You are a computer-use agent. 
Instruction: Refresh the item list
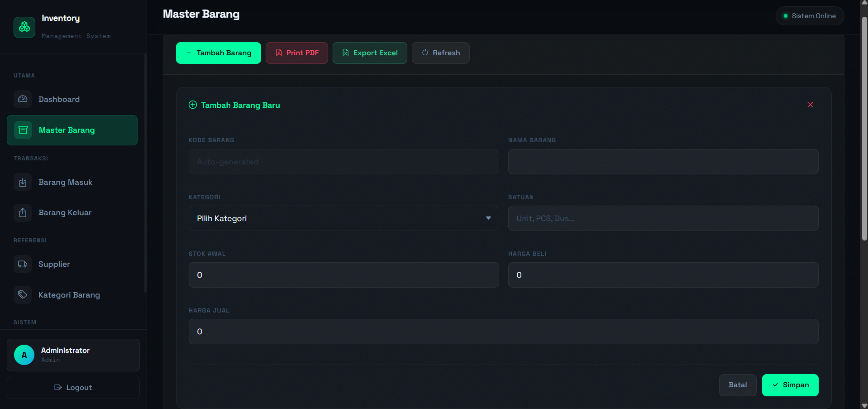(441, 53)
